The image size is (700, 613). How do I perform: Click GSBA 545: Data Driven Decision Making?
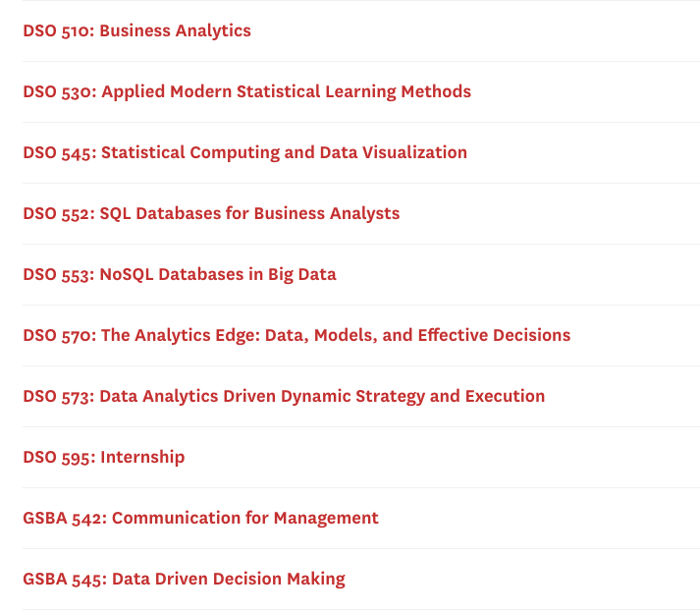[184, 579]
